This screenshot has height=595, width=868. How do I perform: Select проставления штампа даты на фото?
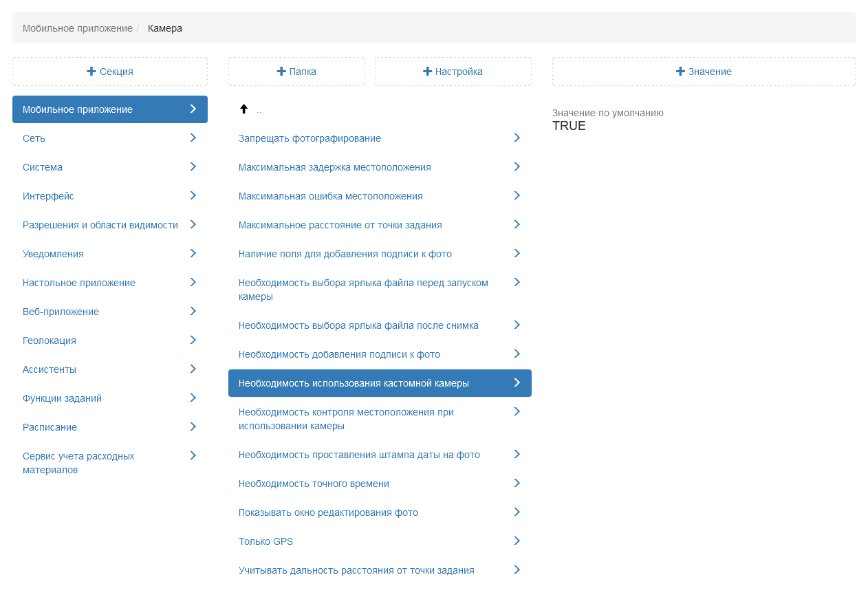pos(380,455)
